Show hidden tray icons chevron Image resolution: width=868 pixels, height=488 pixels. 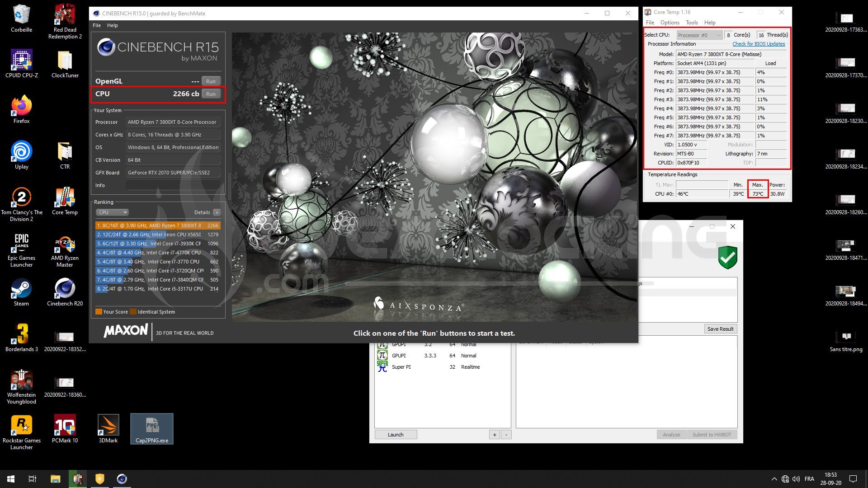(x=774, y=479)
